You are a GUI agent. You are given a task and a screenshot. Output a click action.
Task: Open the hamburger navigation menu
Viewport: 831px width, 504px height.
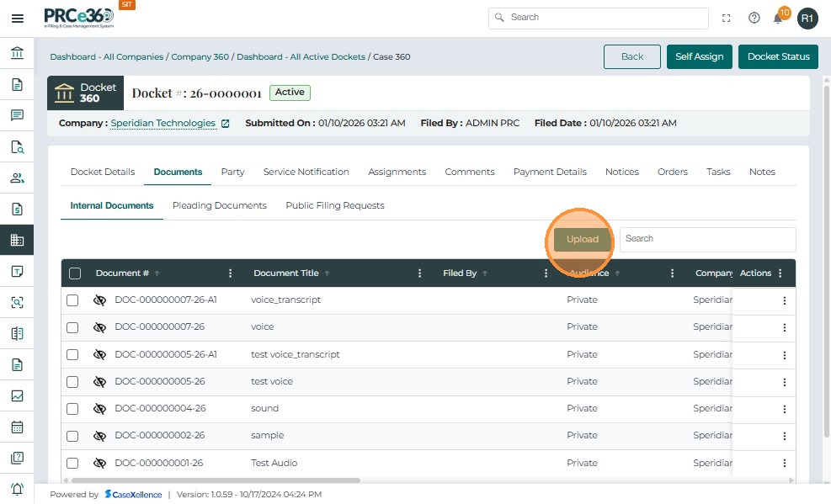tap(17, 19)
